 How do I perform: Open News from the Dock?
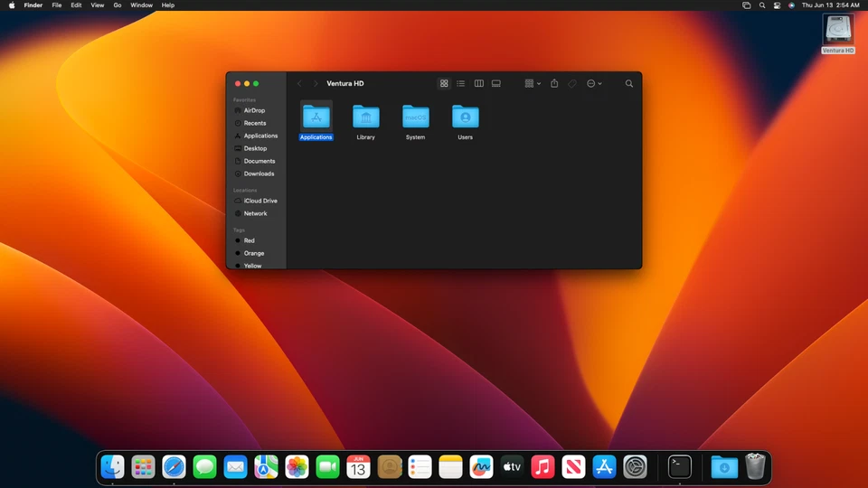[x=573, y=467]
